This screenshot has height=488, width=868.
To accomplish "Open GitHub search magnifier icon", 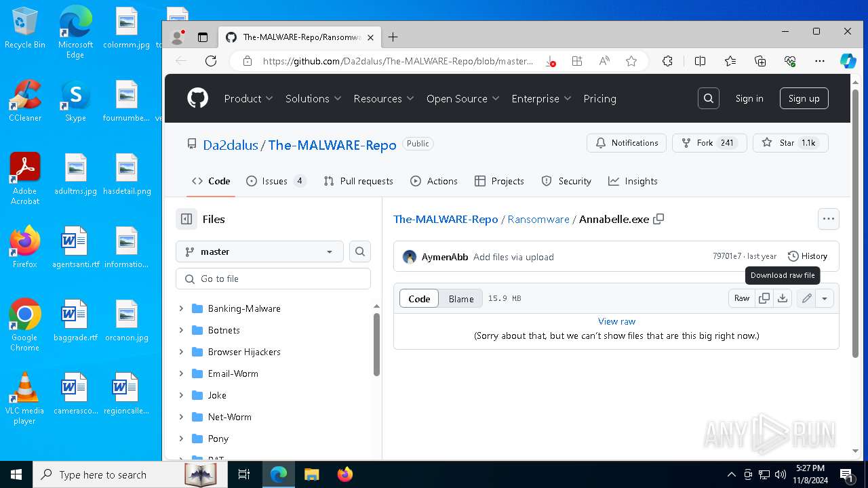I will click(x=709, y=98).
